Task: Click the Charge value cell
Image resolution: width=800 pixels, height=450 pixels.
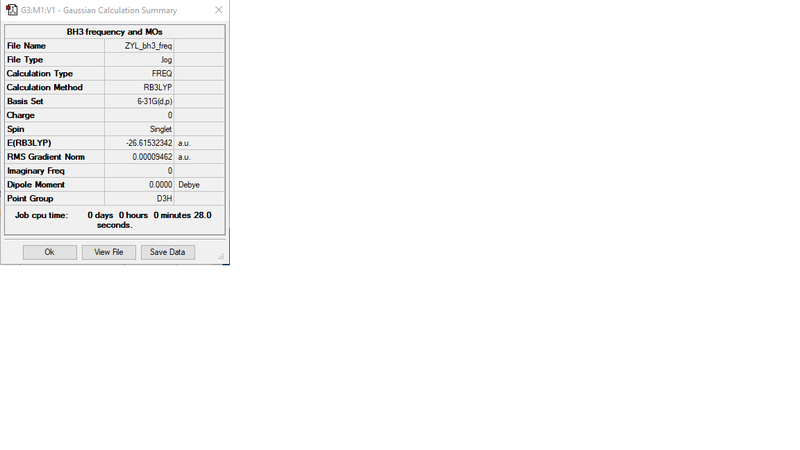Action: tap(139, 115)
